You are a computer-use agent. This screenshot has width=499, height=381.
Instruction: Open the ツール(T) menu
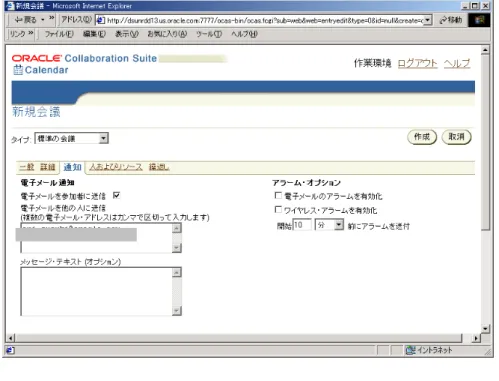(x=209, y=34)
